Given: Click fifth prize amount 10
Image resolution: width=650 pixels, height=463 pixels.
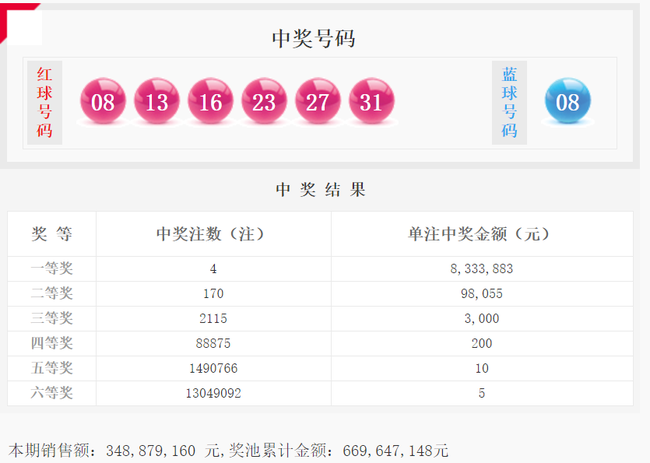Looking at the screenshot, I should (482, 368).
